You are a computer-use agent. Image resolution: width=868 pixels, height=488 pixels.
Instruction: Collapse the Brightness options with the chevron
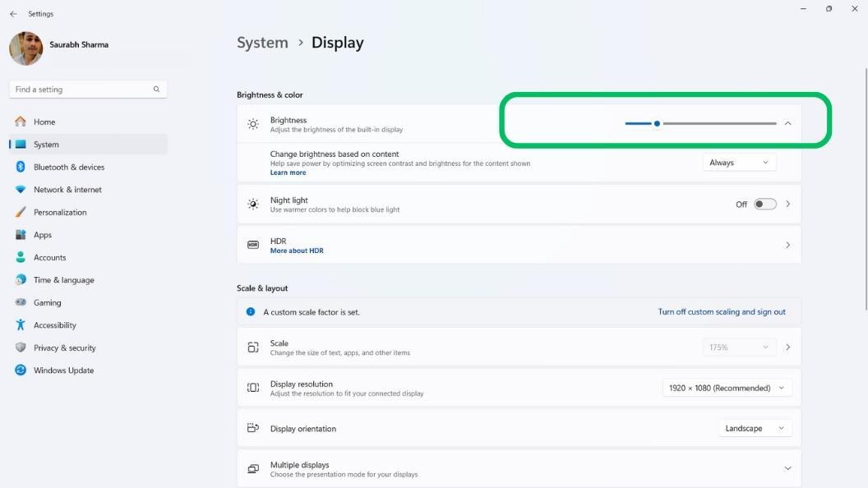pos(787,122)
